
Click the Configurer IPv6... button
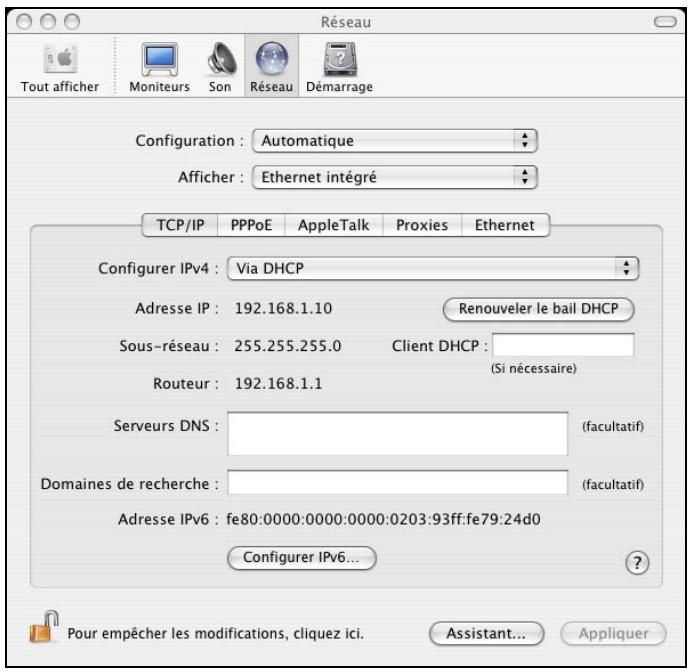point(301,557)
